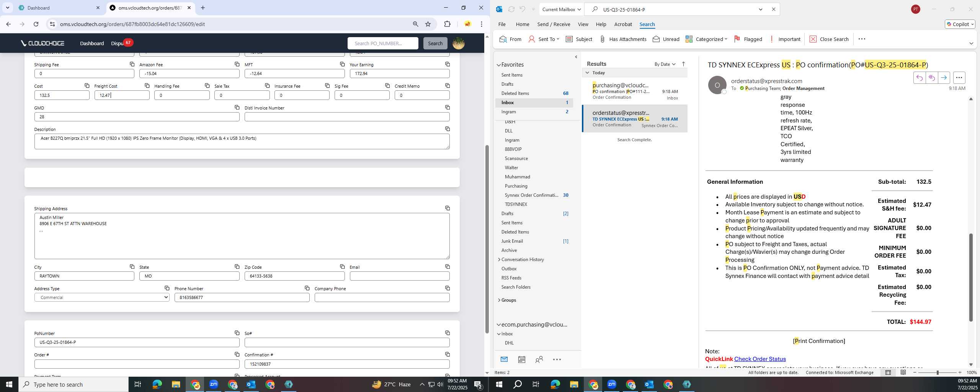This screenshot has width=980, height=392.
Task: Switch to the Acrobat tab
Action: click(x=623, y=24)
